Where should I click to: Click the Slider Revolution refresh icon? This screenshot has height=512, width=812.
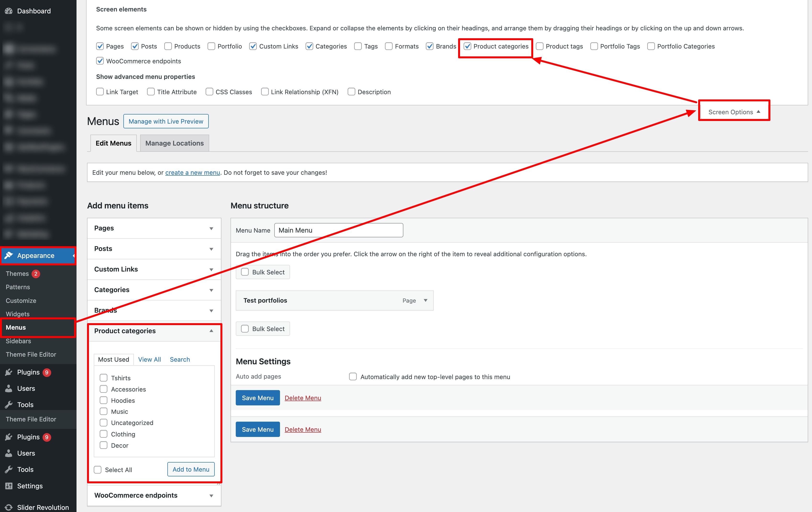[x=9, y=507]
